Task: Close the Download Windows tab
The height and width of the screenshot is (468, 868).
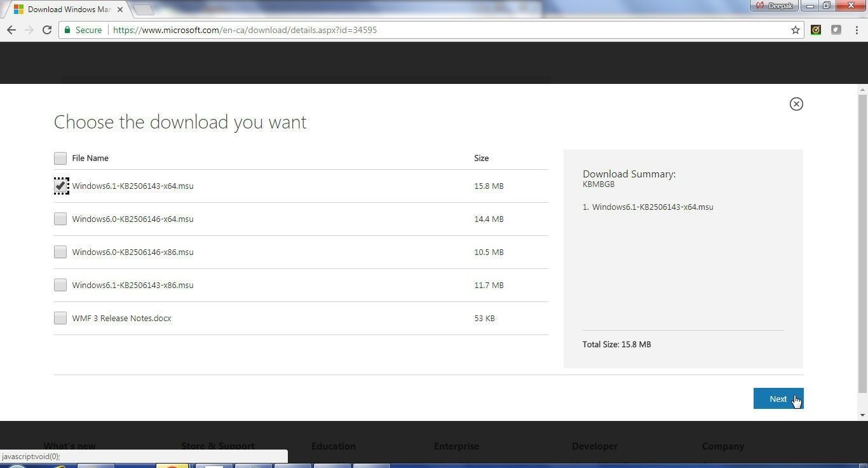Action: 120,10
